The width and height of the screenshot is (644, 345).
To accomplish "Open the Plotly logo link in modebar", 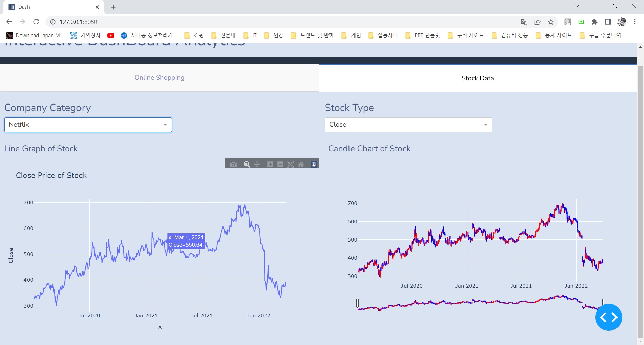I will click(x=314, y=164).
